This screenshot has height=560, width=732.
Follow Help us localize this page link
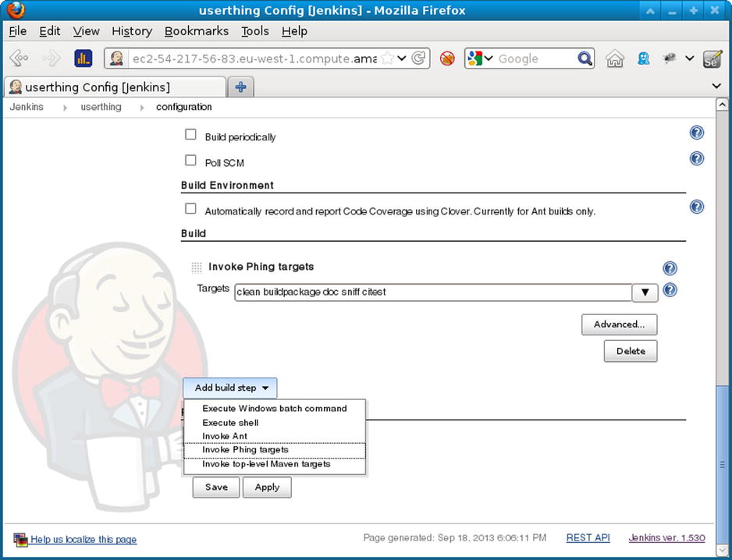[x=84, y=540]
